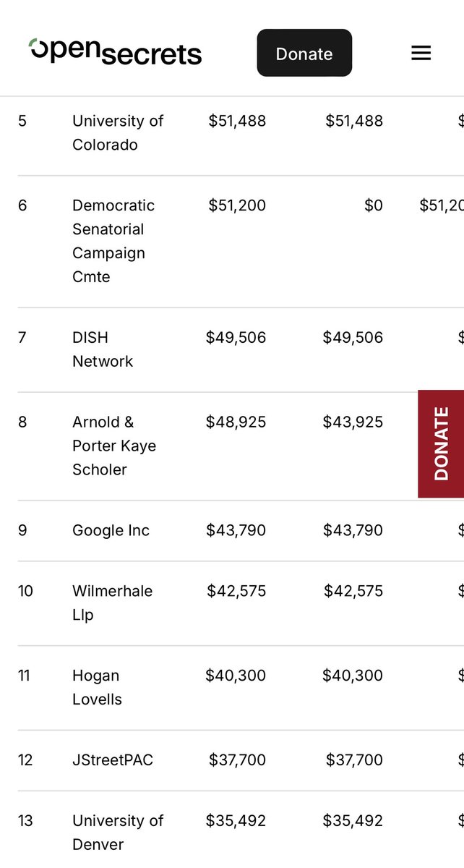Image resolution: width=464 pixels, height=868 pixels.
Task: Click the $0 individuals amount
Action: (x=373, y=205)
